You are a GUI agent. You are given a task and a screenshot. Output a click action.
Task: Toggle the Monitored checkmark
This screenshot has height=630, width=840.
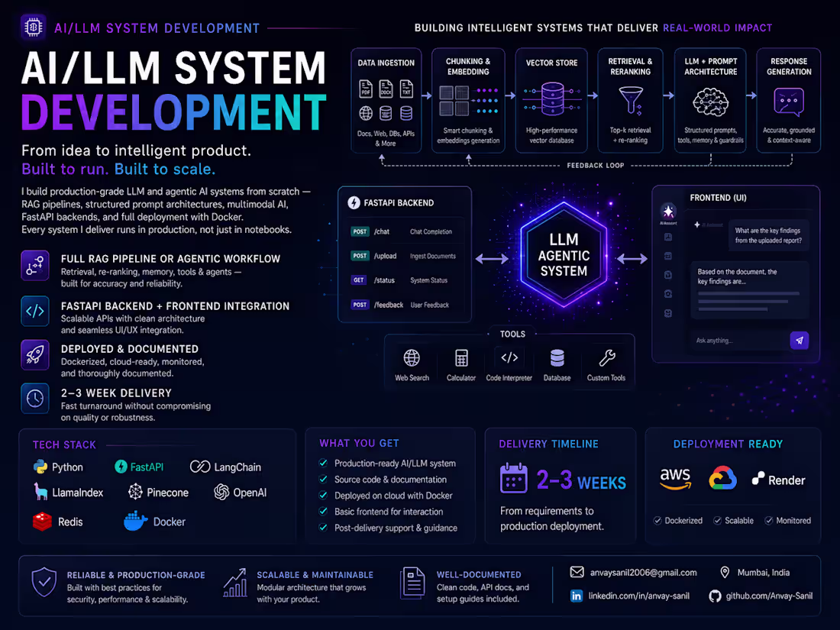769,520
